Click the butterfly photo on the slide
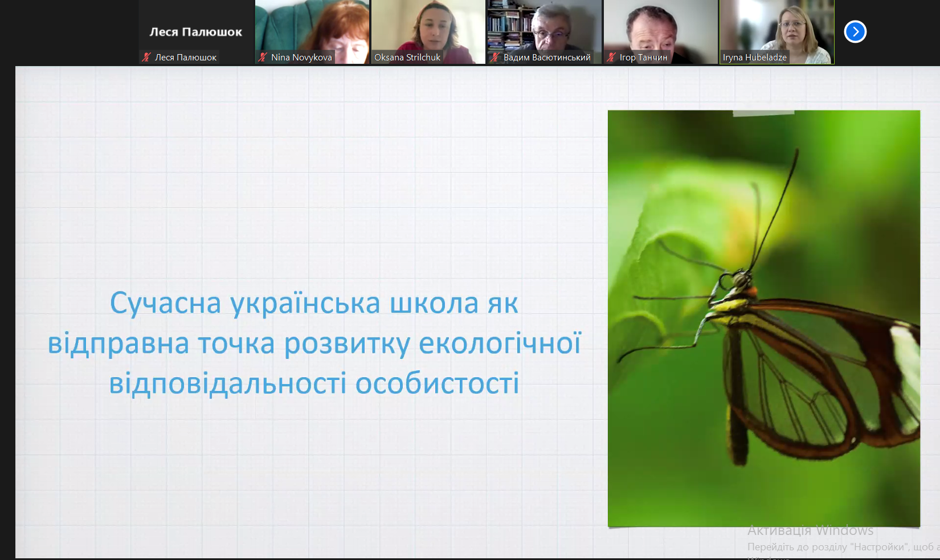940x560 pixels. (763, 318)
